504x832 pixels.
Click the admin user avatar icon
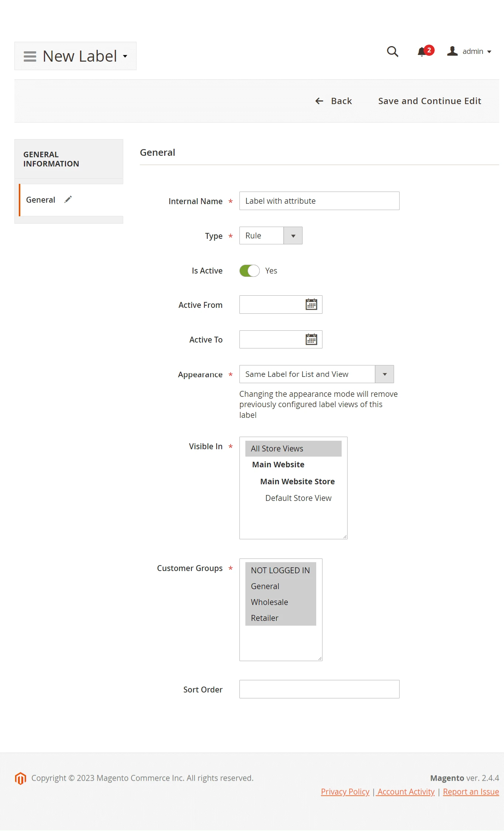(x=452, y=51)
